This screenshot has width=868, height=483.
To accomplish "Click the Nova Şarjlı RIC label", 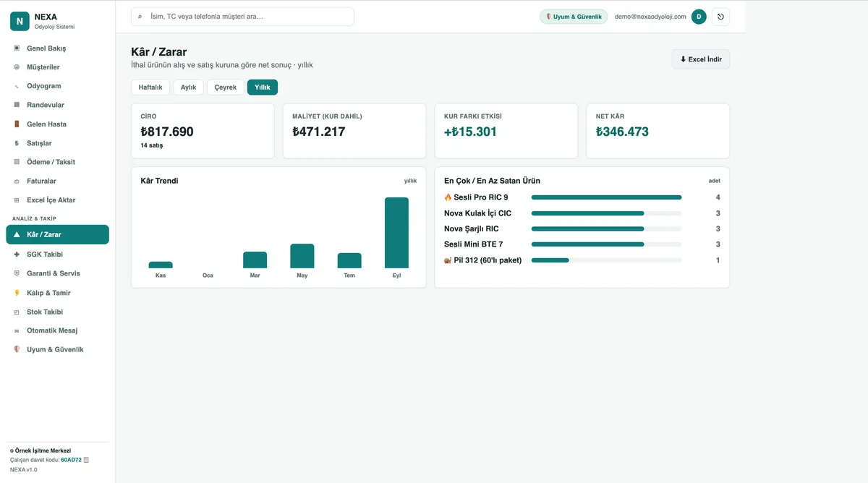I will tap(471, 228).
